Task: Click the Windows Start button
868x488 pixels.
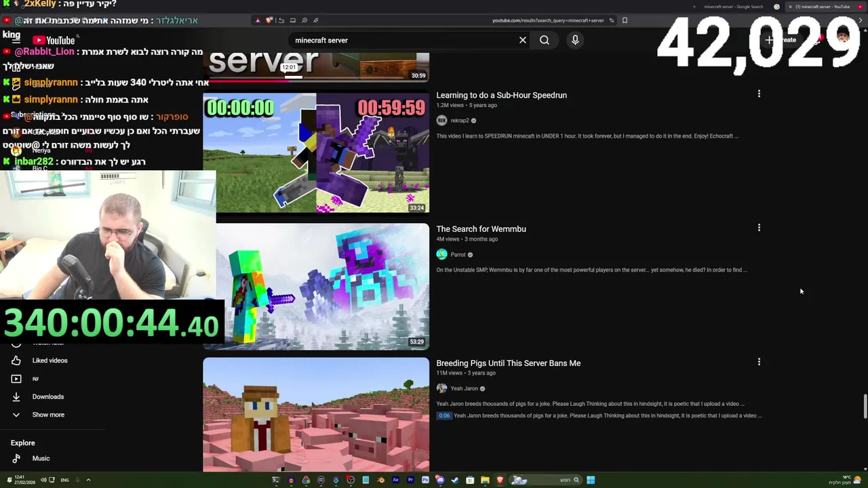Action: tap(591, 480)
